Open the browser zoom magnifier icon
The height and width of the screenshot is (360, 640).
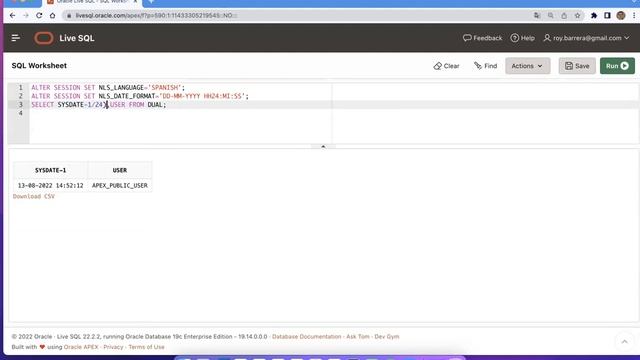[x=551, y=16]
